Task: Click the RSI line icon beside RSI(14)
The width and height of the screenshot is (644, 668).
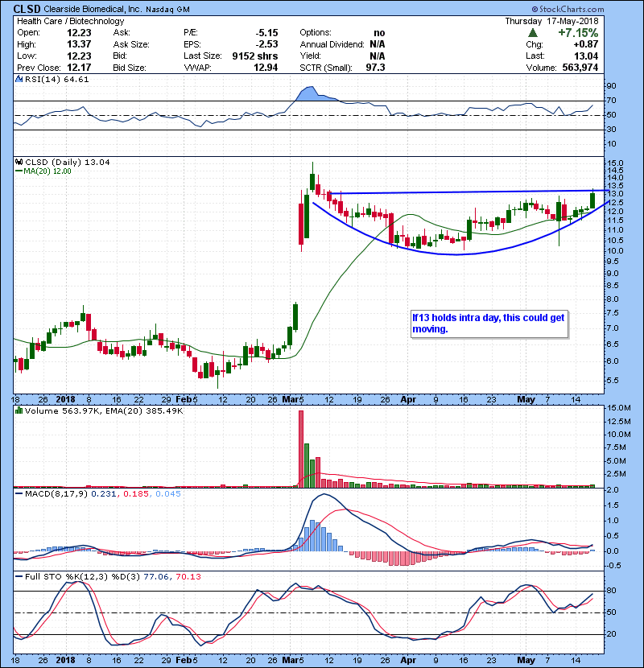Action: 19,79
